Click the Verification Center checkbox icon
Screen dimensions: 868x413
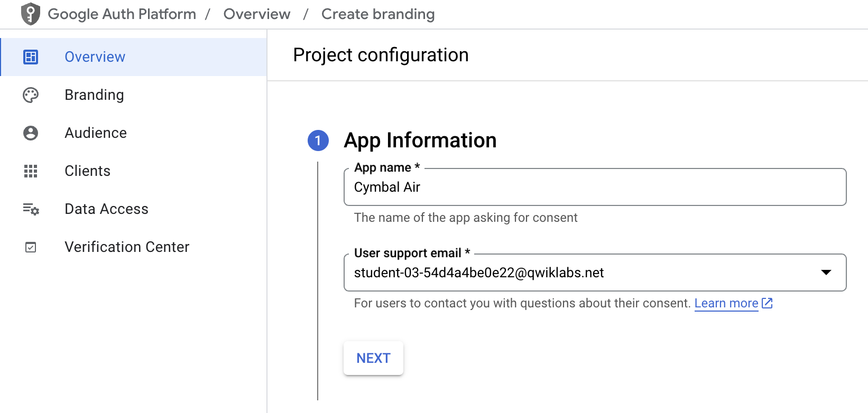point(31,247)
